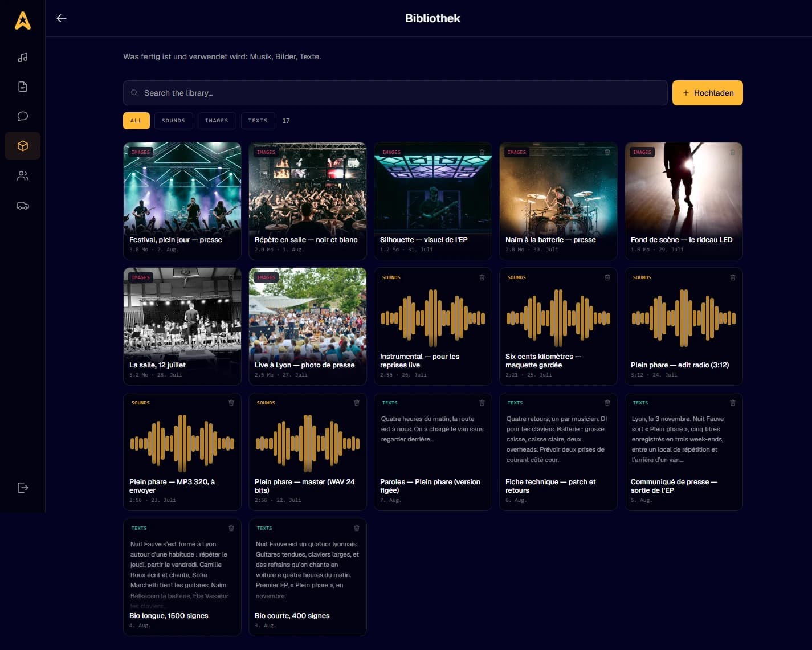
Task: Delete Naïm à la batterie image
Action: pos(607,152)
